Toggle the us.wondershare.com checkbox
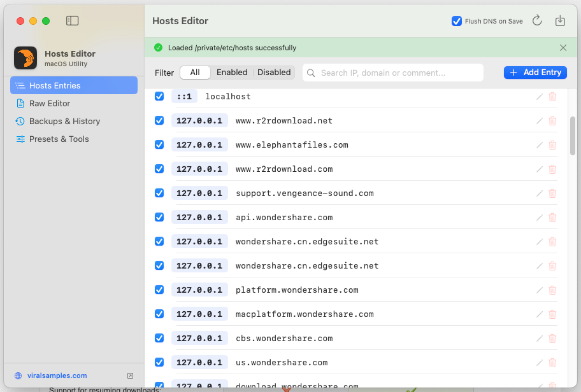The image size is (581, 392). 159,362
